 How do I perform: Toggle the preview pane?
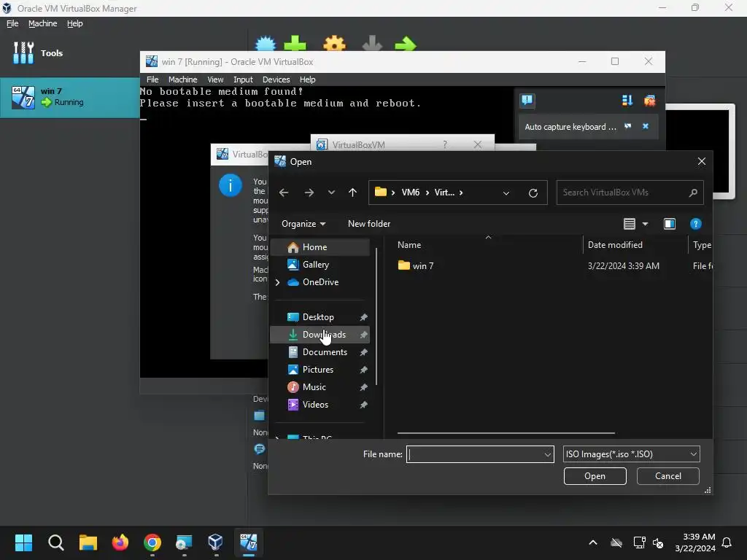click(x=670, y=224)
